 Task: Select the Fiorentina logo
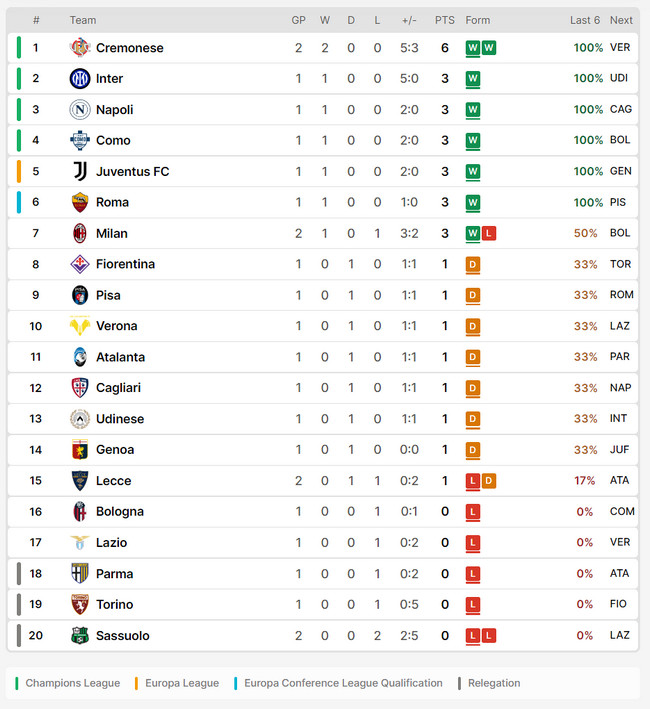tap(80, 264)
